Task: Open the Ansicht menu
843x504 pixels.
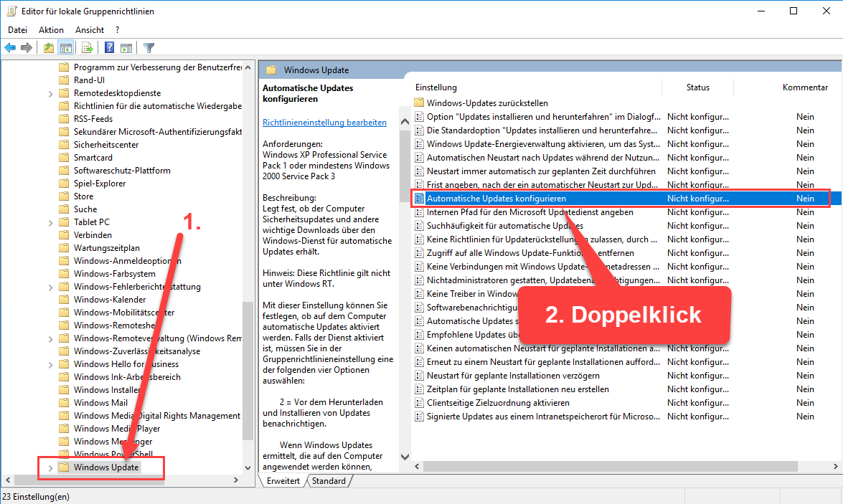Action: 90,30
